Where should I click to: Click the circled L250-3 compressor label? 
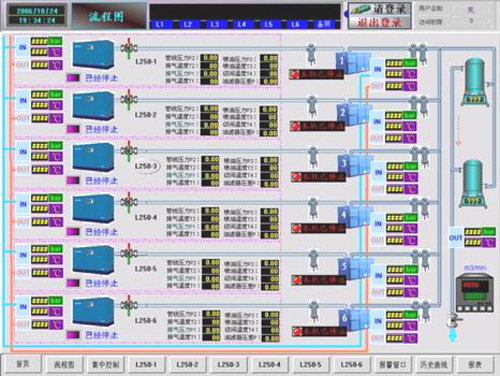146,166
